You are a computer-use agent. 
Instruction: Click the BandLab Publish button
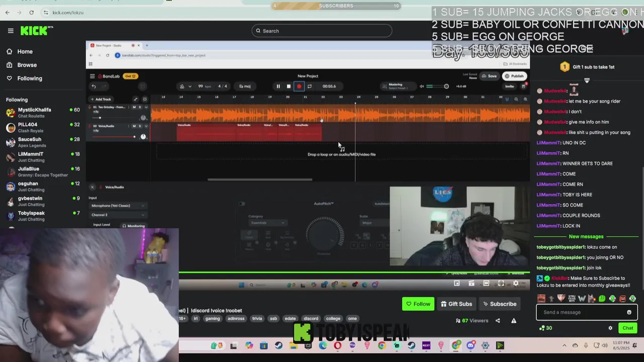coord(514,76)
